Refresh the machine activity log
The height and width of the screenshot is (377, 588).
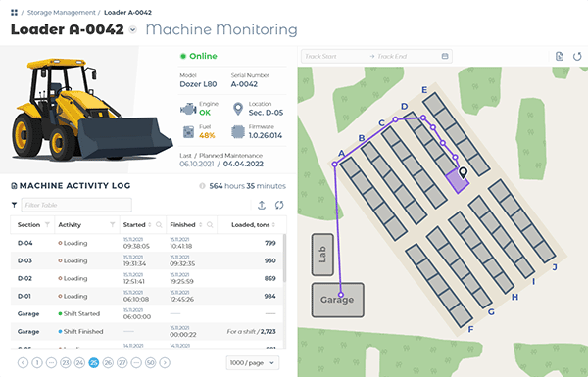279,205
